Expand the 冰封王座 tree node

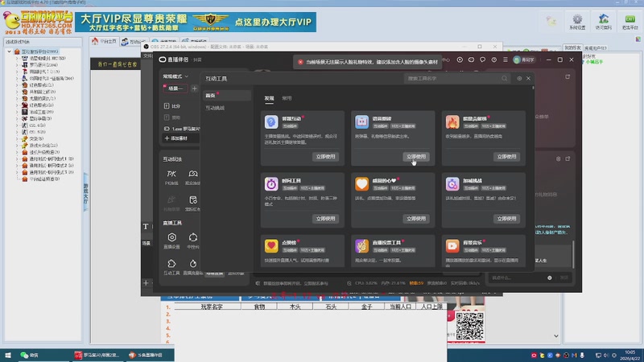pyautogui.click(x=17, y=112)
